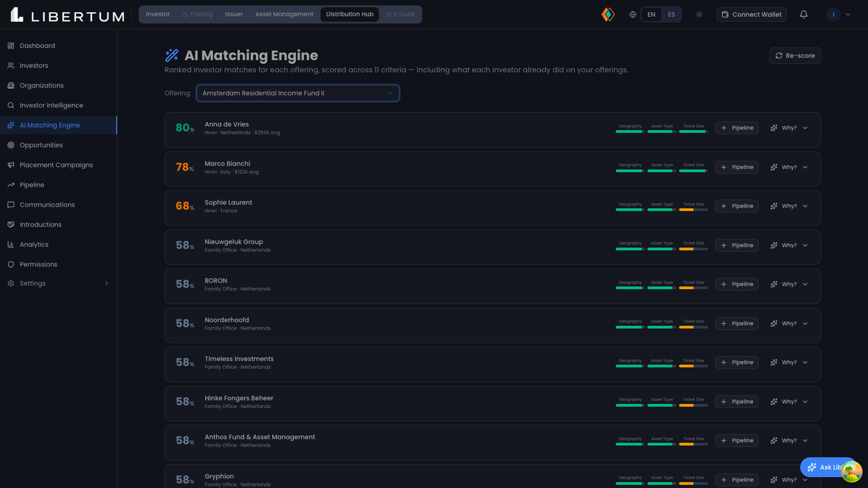Click the Libertum logo
The image size is (868, 488).
click(x=68, y=15)
